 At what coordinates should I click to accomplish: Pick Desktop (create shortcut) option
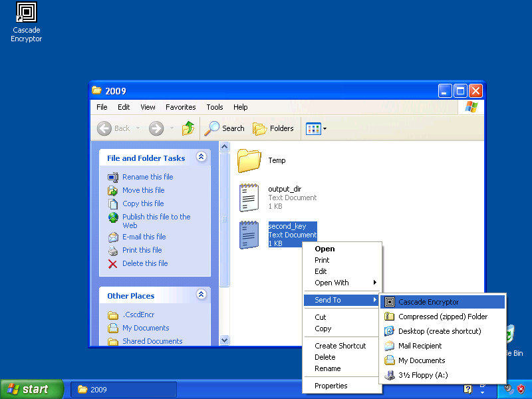pos(442,331)
